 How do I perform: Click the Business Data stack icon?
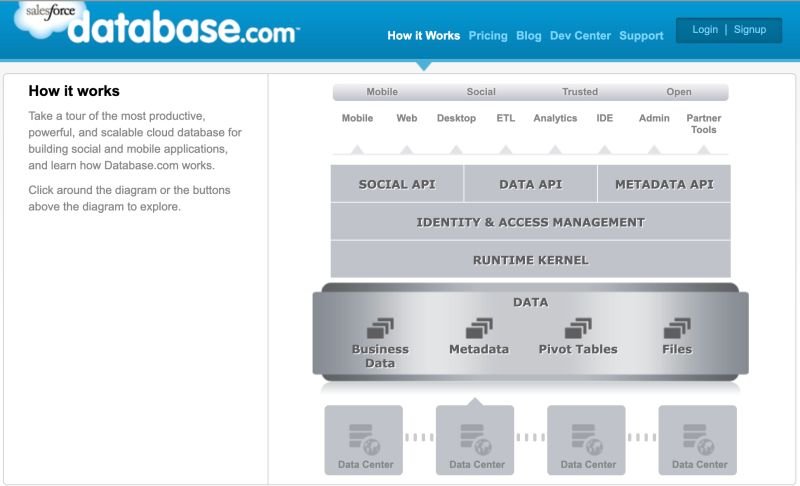381,328
